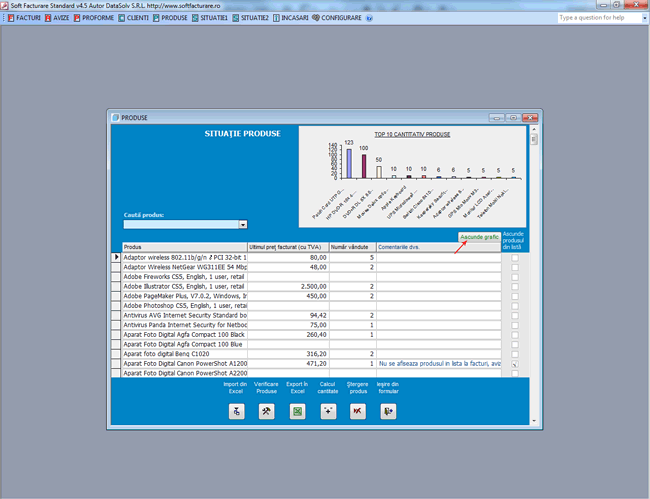
Task: Open the PRODUSE menu
Action: click(170, 18)
